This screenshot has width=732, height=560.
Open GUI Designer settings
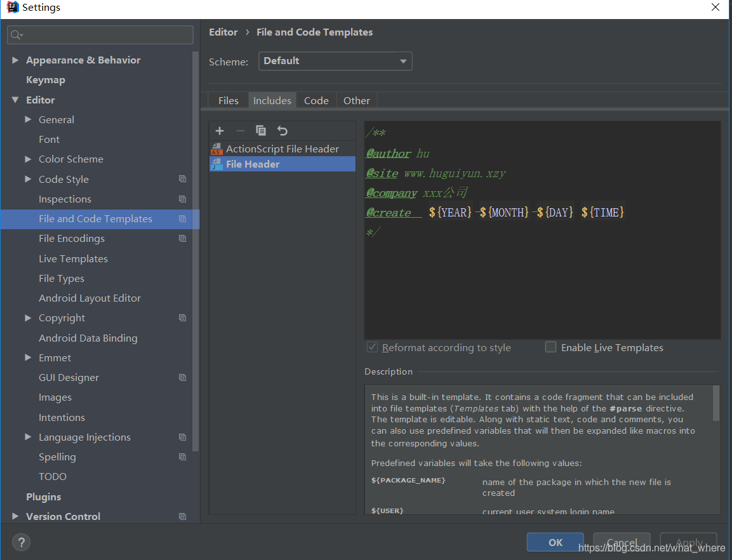69,377
